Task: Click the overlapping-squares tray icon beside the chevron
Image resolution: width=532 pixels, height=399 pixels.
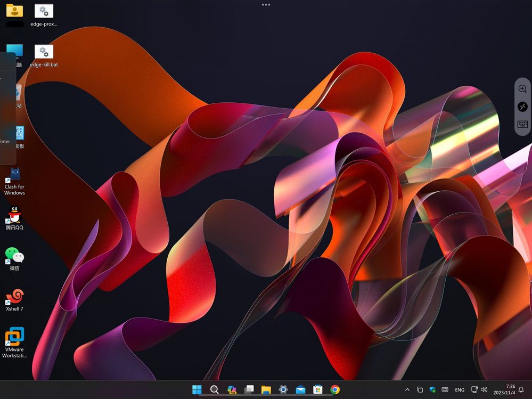Action: (420, 389)
